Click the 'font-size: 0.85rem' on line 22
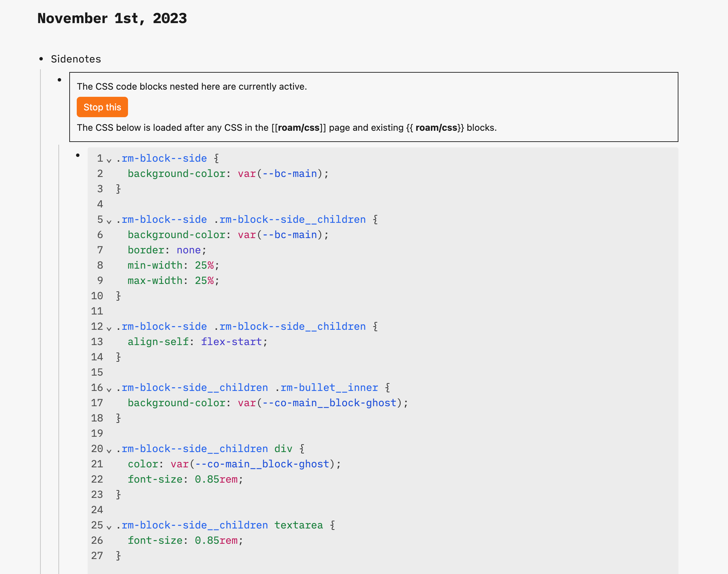Image resolution: width=728 pixels, height=574 pixels. [x=185, y=479]
